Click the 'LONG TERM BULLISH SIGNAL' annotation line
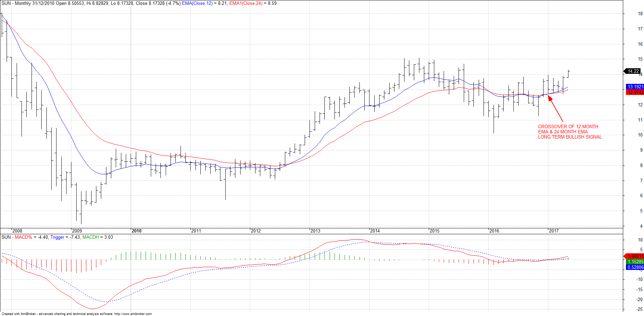The height and width of the screenshot is (316, 644). point(570,137)
